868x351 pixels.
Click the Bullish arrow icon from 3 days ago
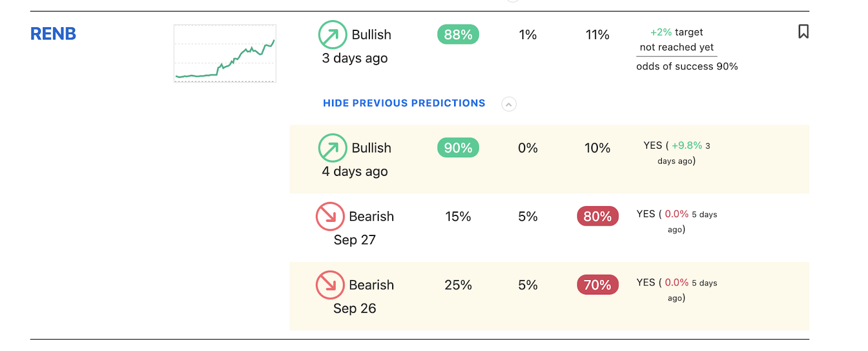coord(333,35)
